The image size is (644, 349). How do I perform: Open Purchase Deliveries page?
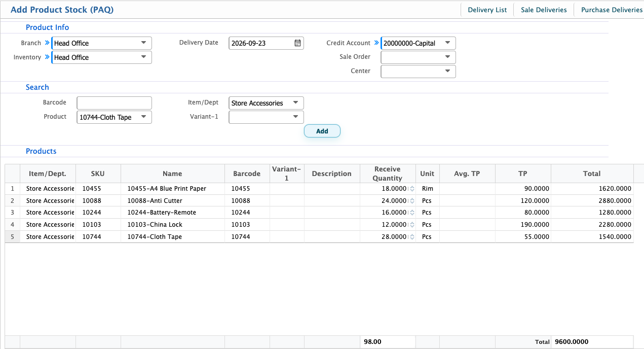pos(612,10)
